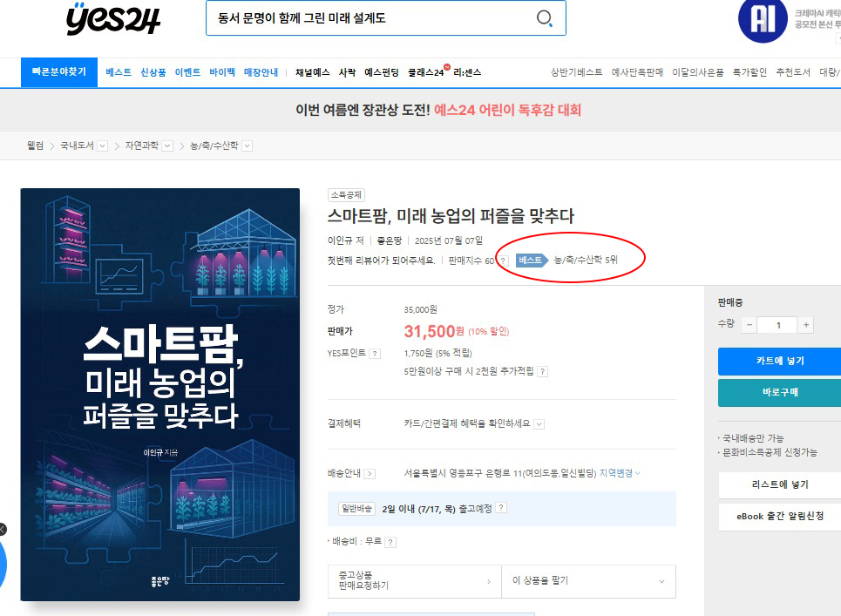
Task: Go to the 베스트 menu
Action: coord(119,72)
